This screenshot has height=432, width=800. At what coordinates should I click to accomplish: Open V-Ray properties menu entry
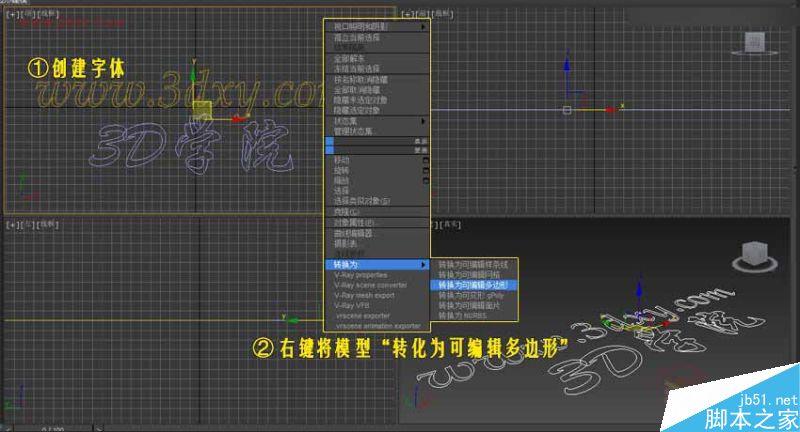[x=360, y=275]
